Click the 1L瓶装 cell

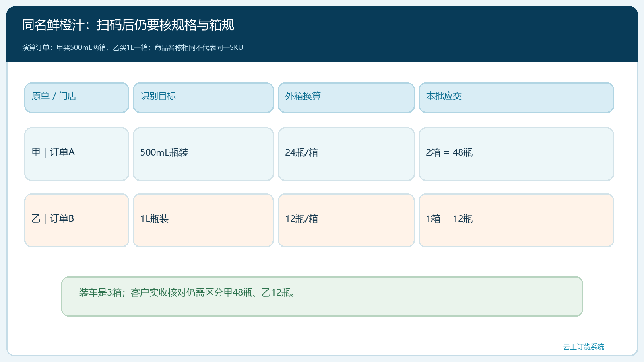coord(203,220)
